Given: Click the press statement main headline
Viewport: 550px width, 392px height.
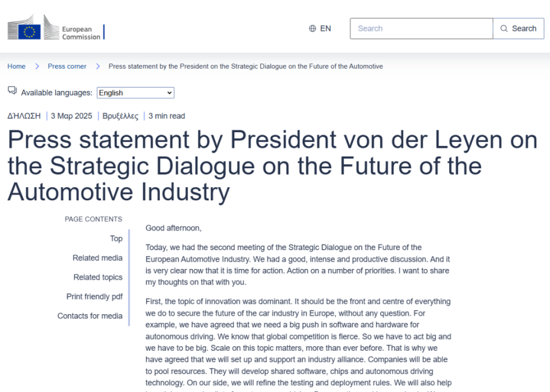Looking at the screenshot, I should coord(272,166).
